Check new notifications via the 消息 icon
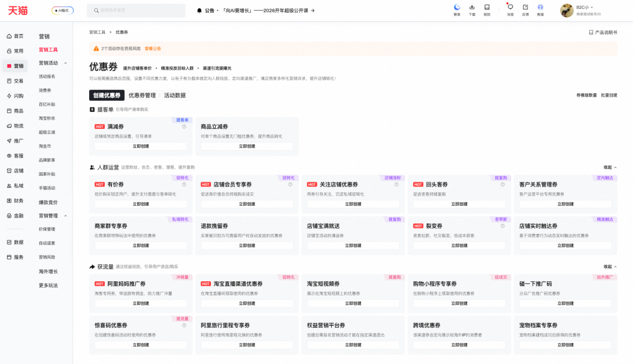Viewport: 633px width, 364px height. click(x=511, y=8)
